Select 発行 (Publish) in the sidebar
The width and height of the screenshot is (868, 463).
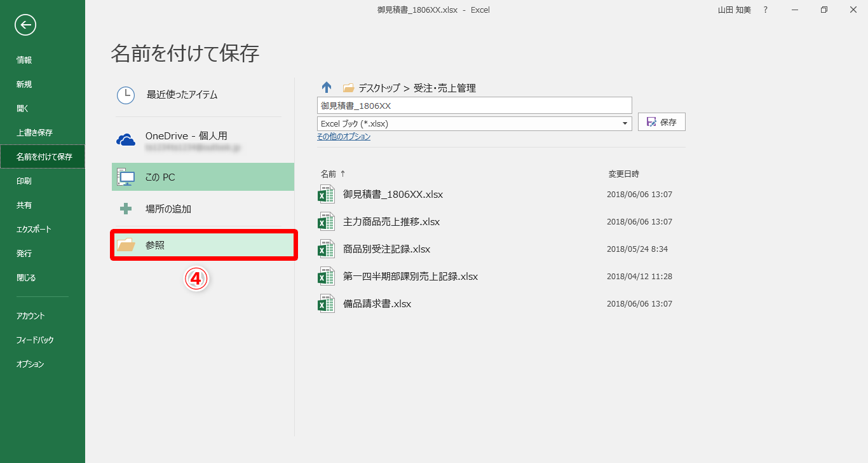tap(24, 253)
